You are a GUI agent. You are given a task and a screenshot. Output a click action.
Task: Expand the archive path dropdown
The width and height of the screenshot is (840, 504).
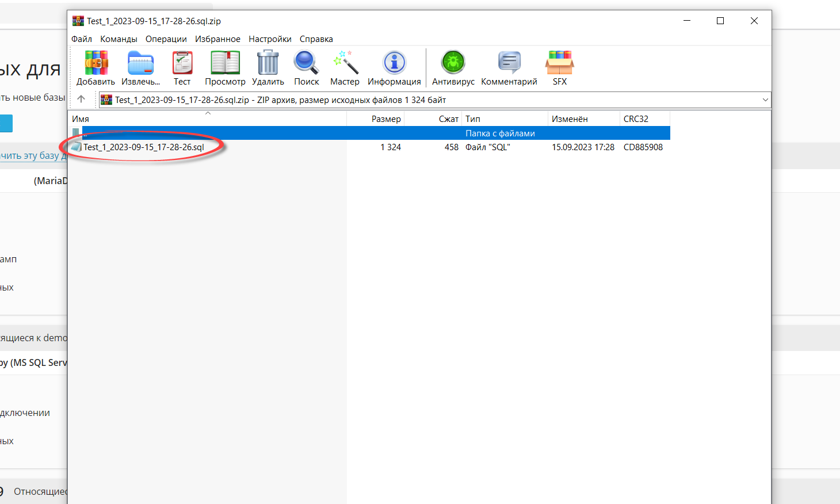765,100
